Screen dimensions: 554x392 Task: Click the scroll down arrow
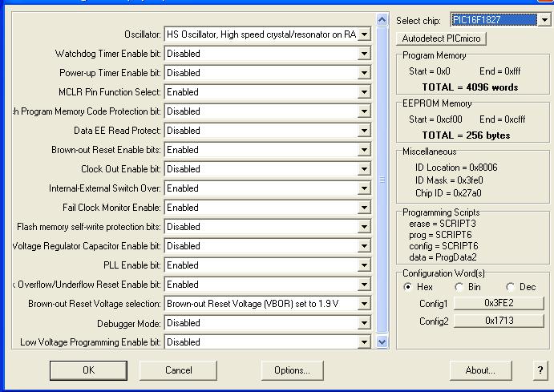(x=382, y=341)
